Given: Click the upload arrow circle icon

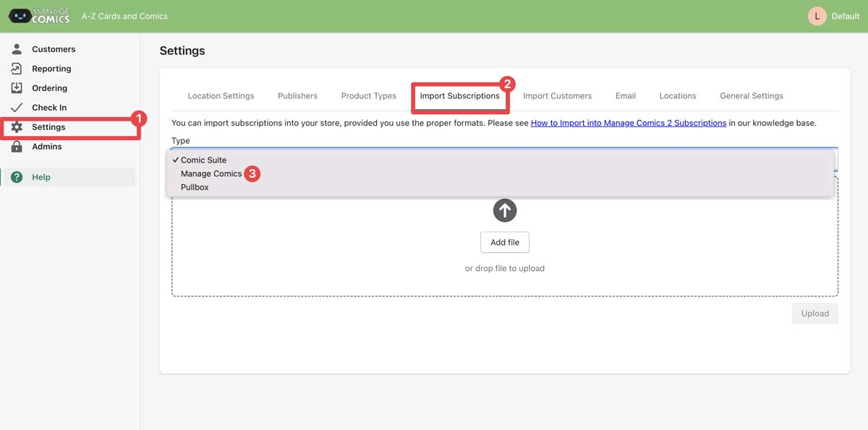Looking at the screenshot, I should click(x=505, y=210).
